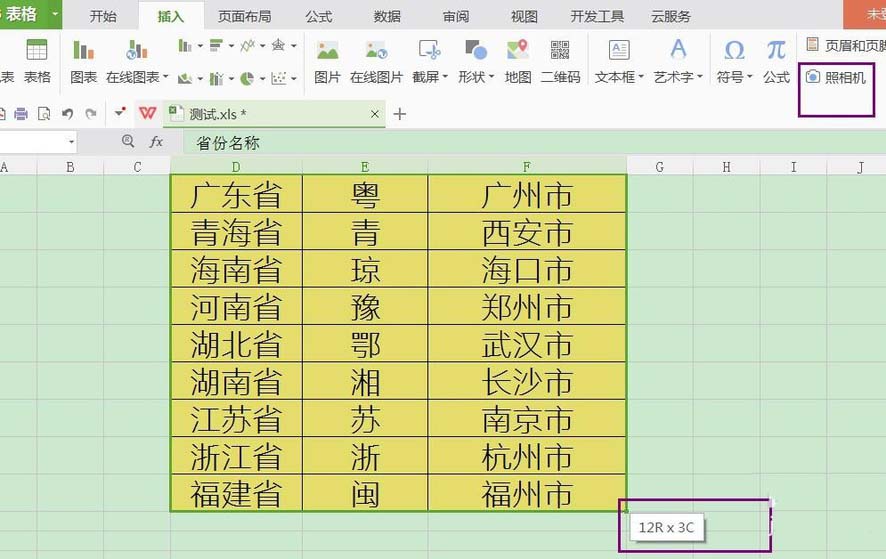The width and height of the screenshot is (886, 559).
Task: Insert a picture with 图片 icon
Action: (x=327, y=61)
